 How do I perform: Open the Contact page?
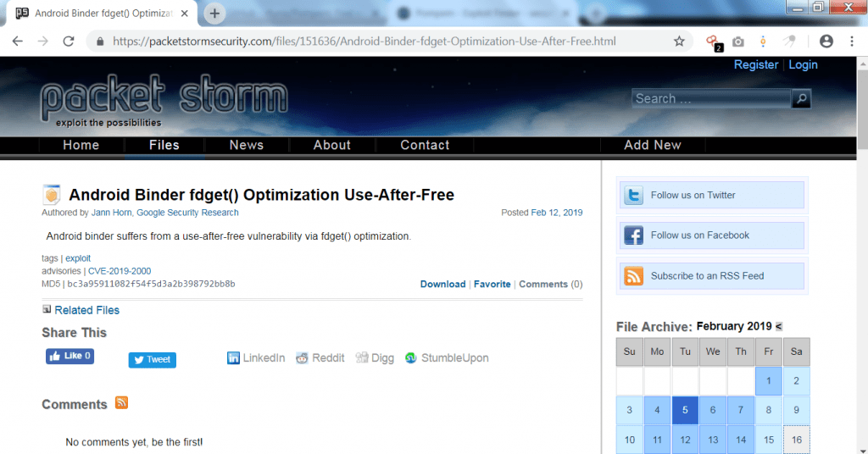point(426,145)
